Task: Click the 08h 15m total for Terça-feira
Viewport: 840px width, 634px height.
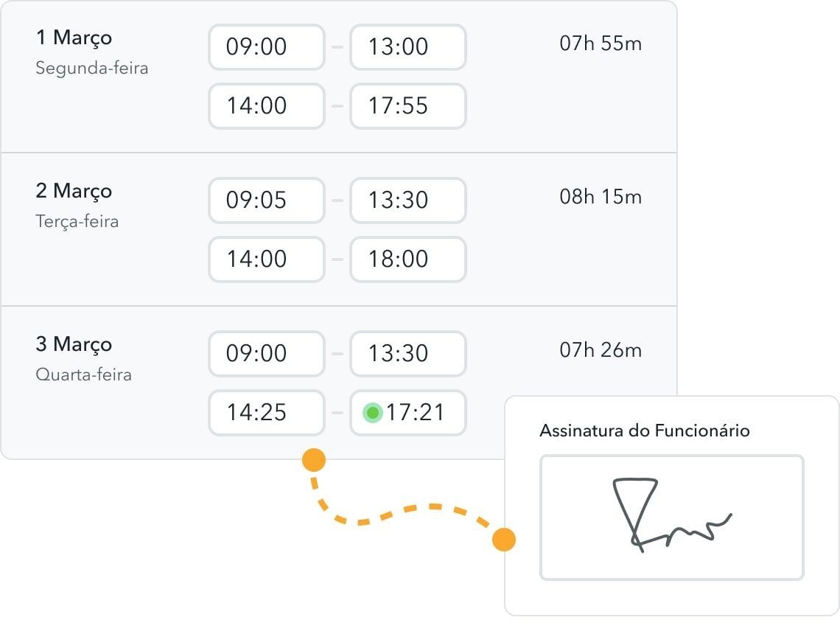Action: pyautogui.click(x=601, y=197)
